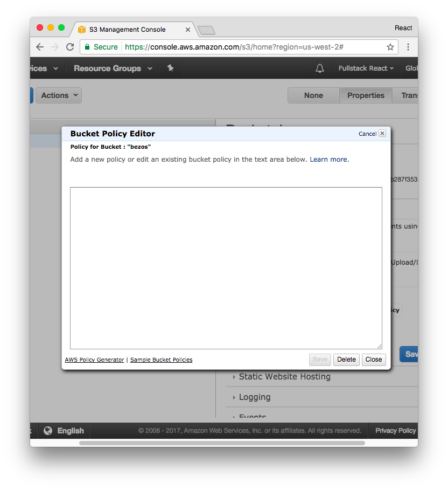Select the Properties view tab

click(x=366, y=95)
